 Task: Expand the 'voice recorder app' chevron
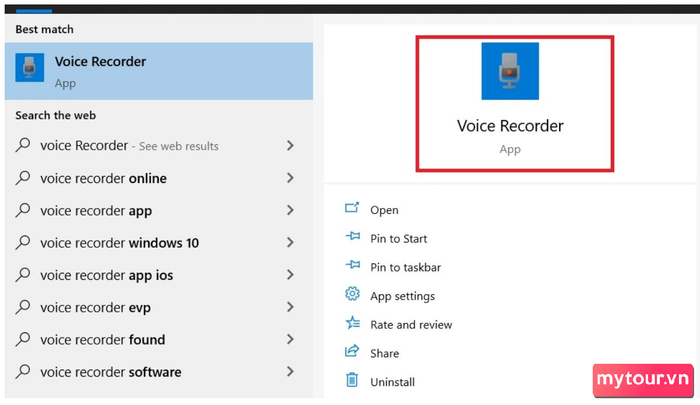290,210
